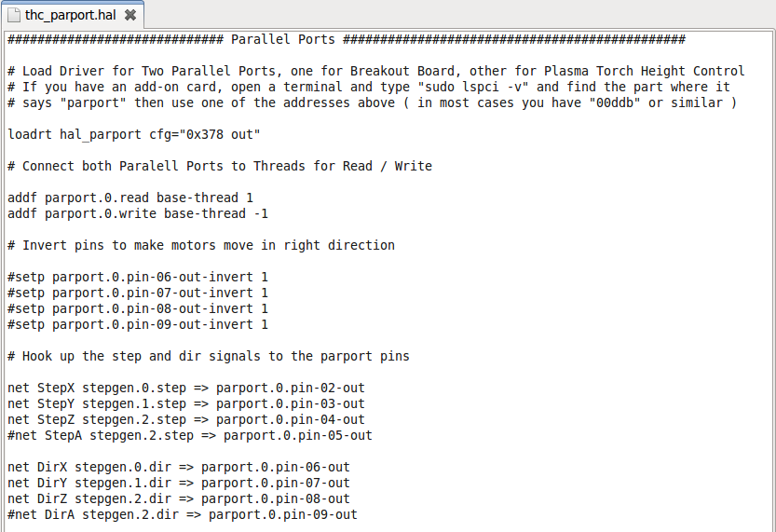Click the net DirX stepgen.0.dir line
This screenshot has width=776, height=532.
pyautogui.click(x=179, y=467)
